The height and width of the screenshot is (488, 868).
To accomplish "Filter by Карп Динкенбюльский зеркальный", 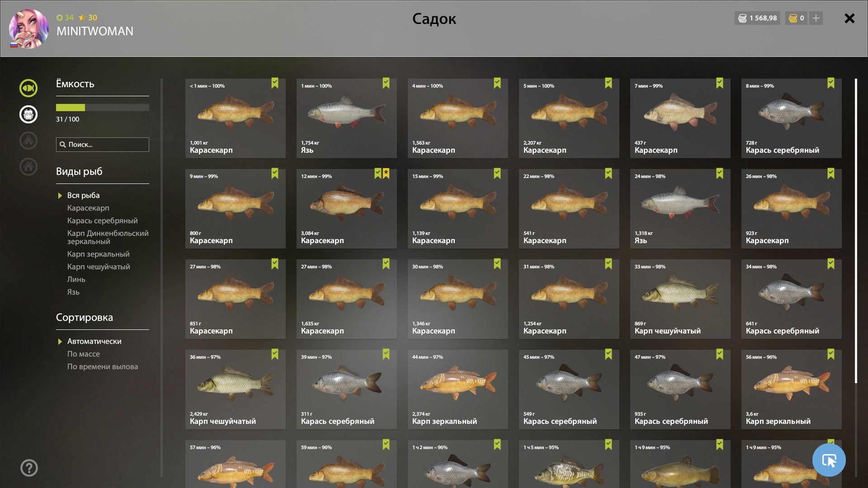I will pyautogui.click(x=108, y=237).
